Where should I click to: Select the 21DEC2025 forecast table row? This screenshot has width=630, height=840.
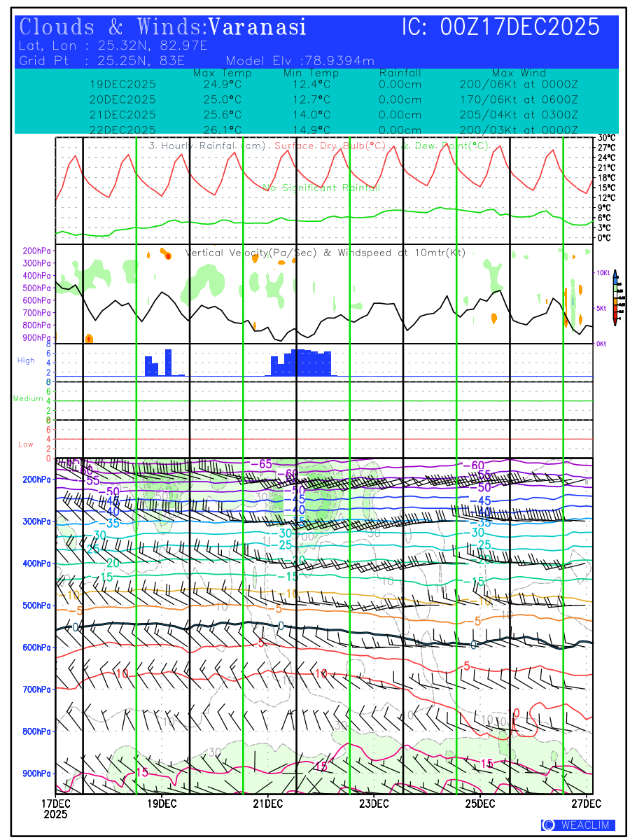334,115
